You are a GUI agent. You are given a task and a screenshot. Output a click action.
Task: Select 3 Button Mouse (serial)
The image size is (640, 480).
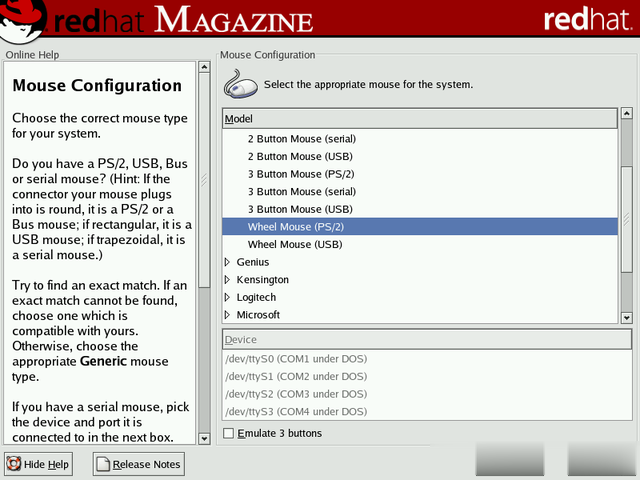coord(420,191)
